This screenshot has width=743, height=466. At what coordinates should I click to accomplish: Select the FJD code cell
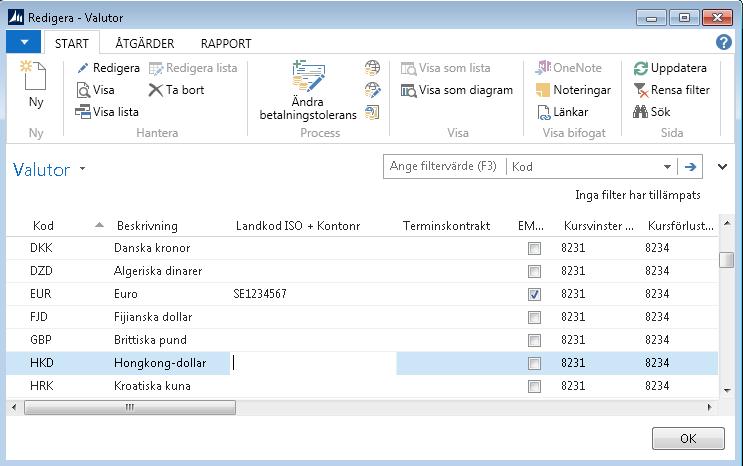point(38,317)
